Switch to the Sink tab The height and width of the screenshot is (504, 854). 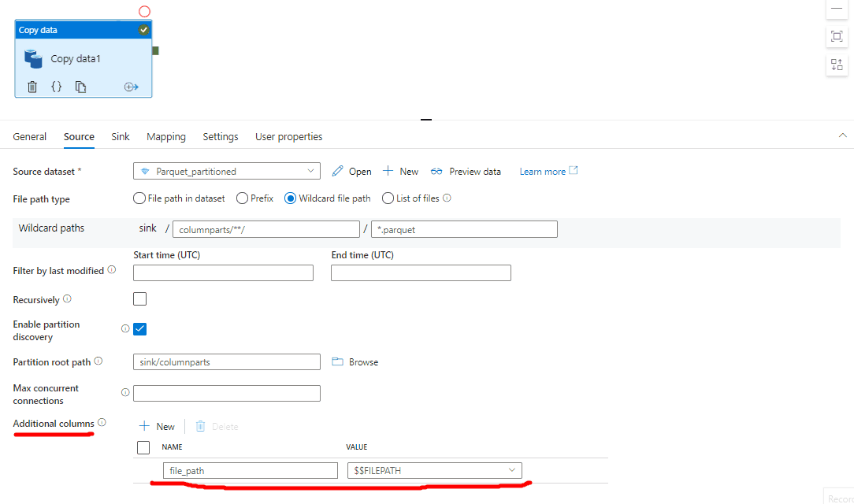(x=120, y=136)
